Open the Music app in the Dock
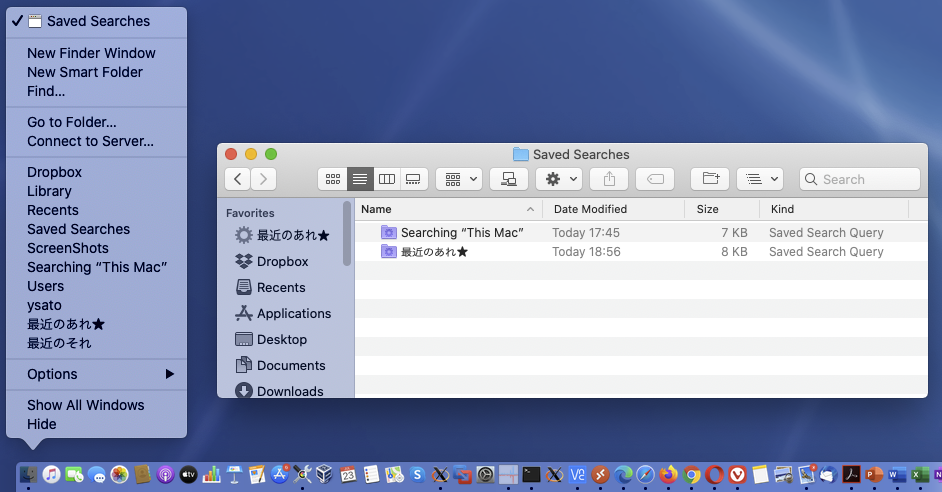Viewport: 942px width, 492px height. tap(51, 474)
